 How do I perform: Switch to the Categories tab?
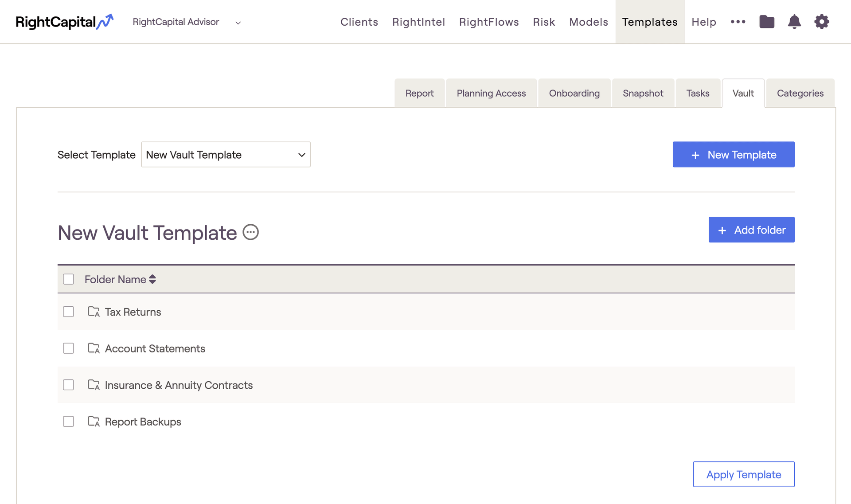(x=800, y=93)
